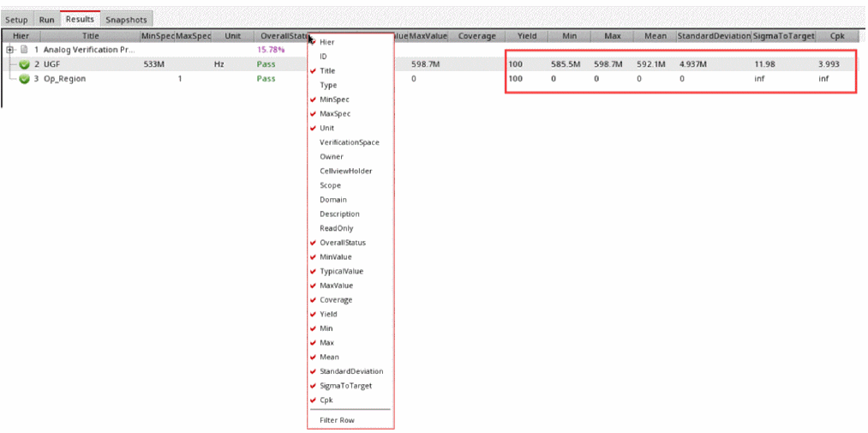Toggle Hier column in the context menu
This screenshot has width=868, height=433.
tap(350, 42)
